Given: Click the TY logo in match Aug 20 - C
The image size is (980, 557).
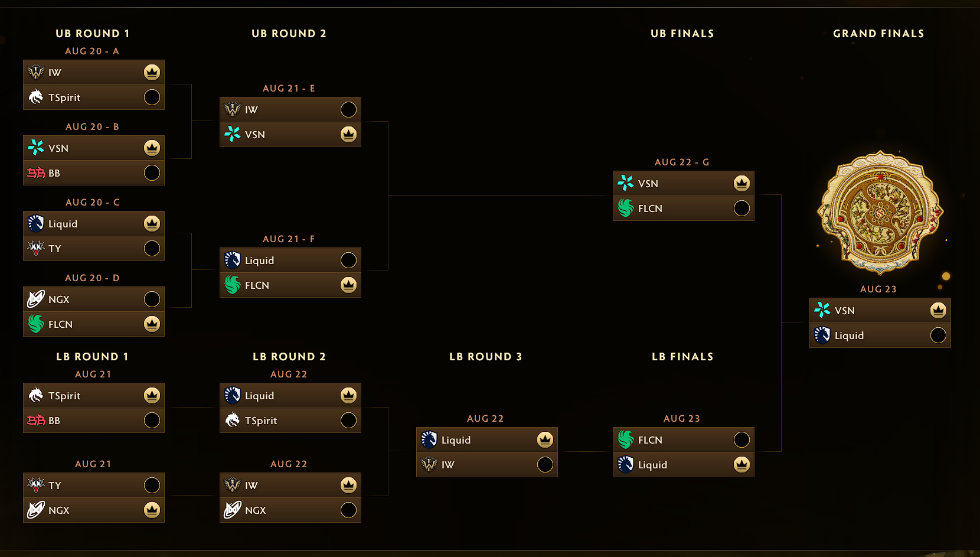Looking at the screenshot, I should 36,248.
